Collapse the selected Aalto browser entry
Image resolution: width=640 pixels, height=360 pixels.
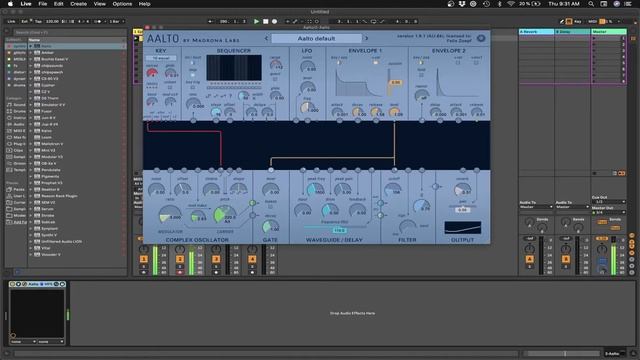[31, 46]
